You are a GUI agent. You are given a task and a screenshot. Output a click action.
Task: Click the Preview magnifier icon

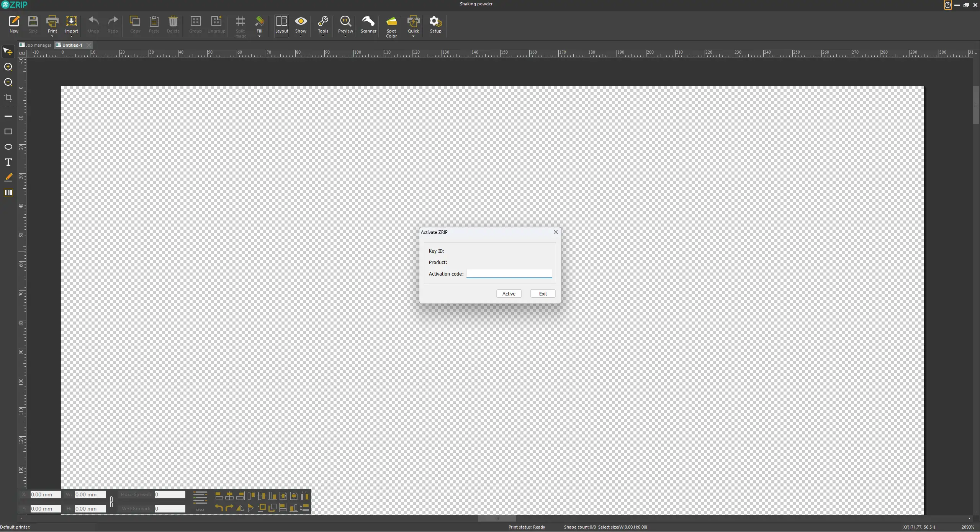(345, 21)
